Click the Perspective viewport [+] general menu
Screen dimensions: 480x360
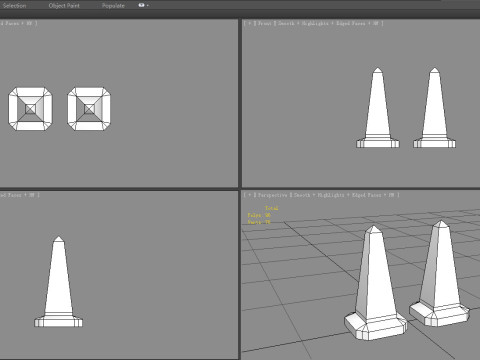point(249,195)
